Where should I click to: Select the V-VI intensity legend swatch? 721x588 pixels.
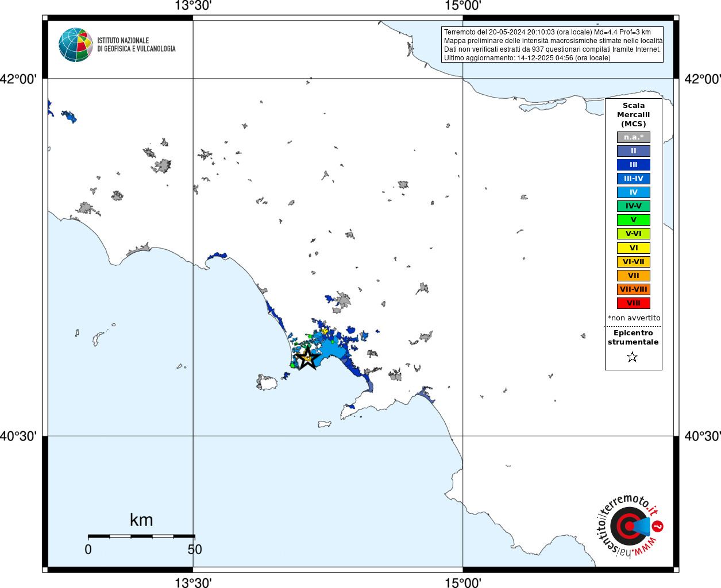point(634,234)
